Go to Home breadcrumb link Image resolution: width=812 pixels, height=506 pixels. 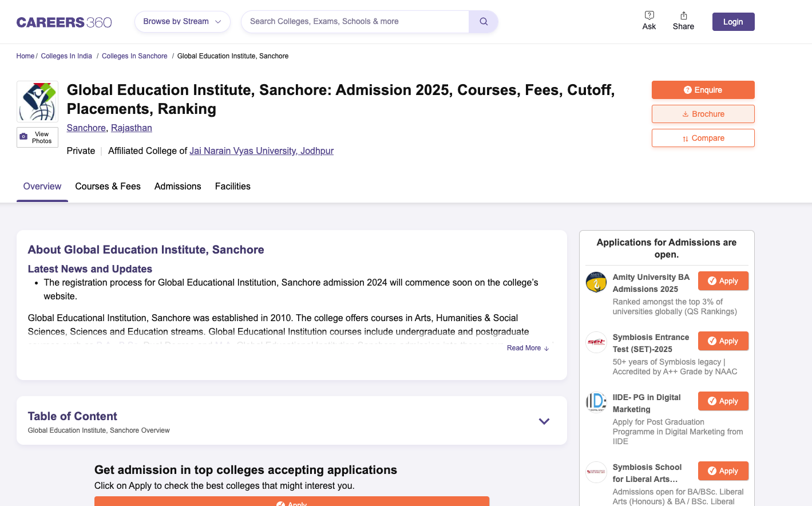click(25, 56)
